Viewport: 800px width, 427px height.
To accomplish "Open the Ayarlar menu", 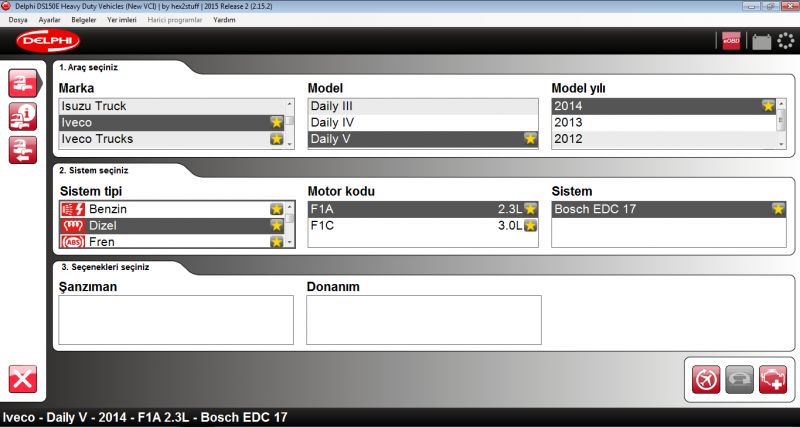I will pyautogui.click(x=49, y=20).
